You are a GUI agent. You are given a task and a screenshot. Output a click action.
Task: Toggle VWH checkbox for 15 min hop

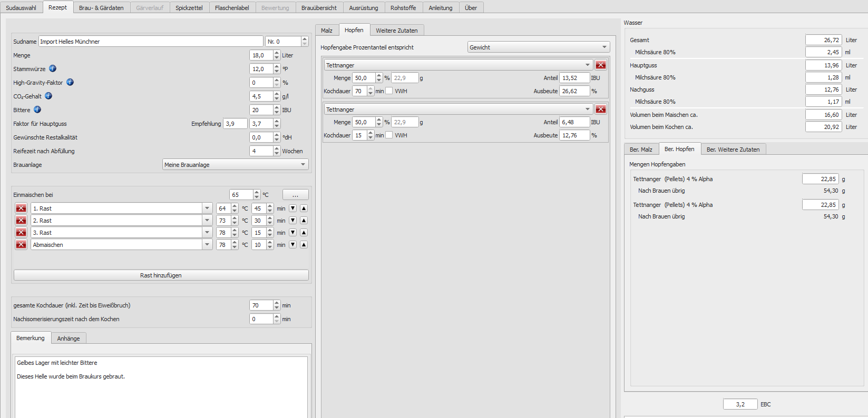[x=389, y=135]
